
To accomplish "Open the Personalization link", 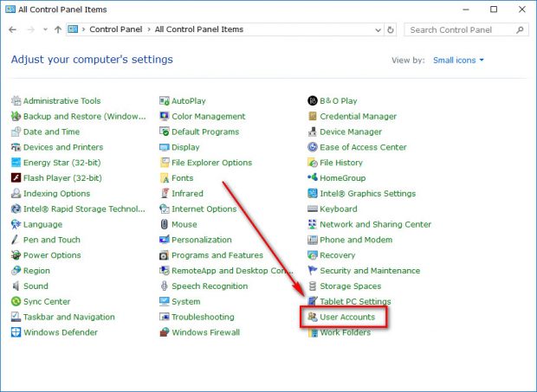I will (x=202, y=240).
